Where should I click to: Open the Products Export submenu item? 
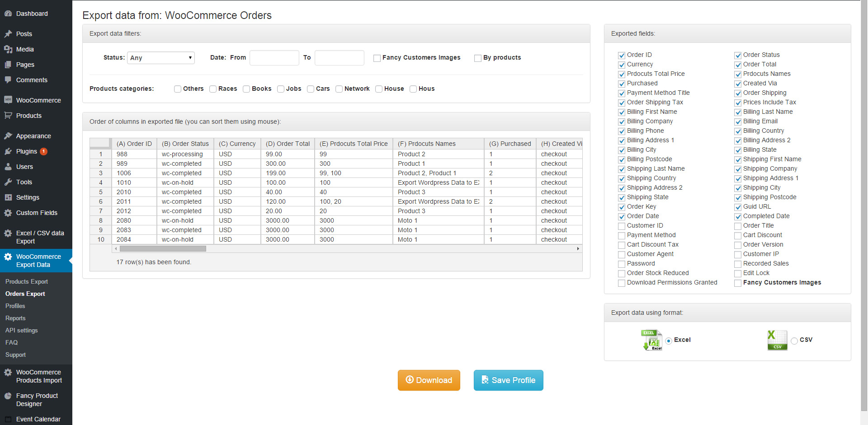27,281
